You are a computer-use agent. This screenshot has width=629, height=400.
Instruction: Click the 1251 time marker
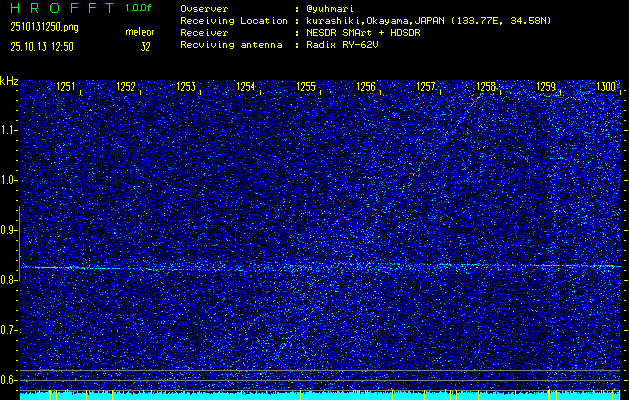pyautogui.click(x=66, y=88)
